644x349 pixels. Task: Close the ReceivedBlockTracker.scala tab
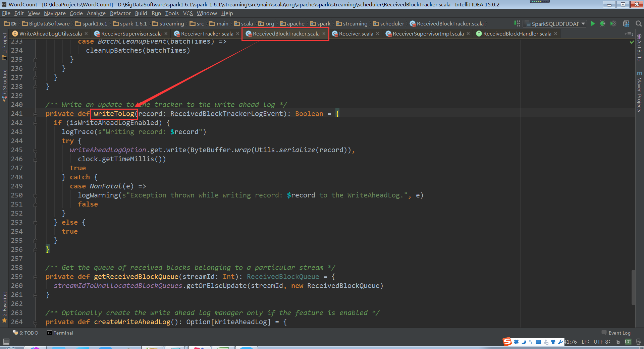[x=324, y=34]
